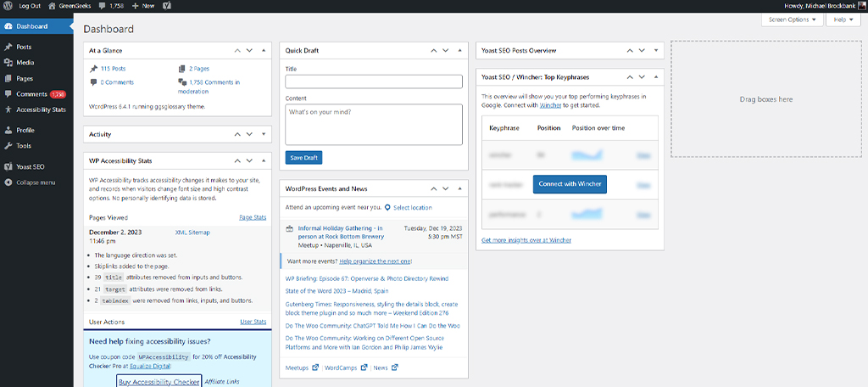Click the New content plus item
Image resolution: width=868 pixels, height=387 pixels.
tap(142, 6)
